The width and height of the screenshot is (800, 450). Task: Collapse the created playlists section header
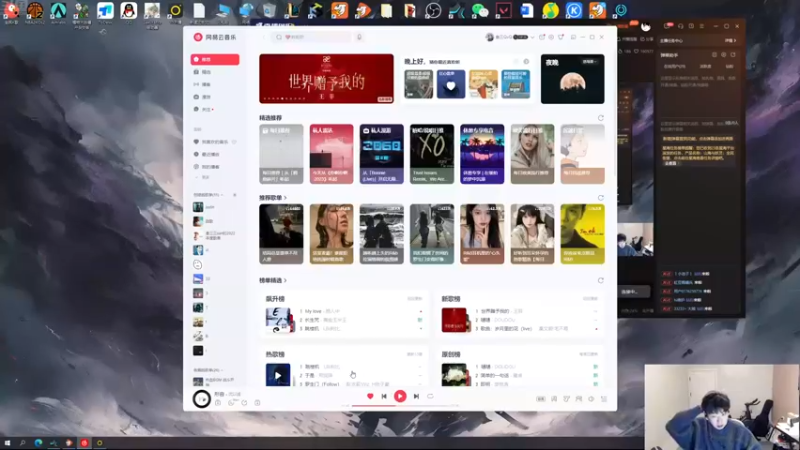(208, 195)
